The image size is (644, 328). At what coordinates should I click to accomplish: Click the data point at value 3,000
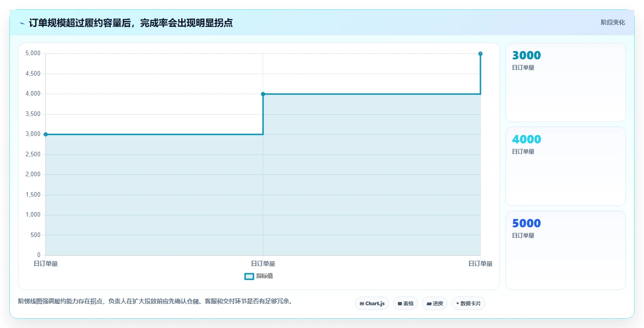[45, 135]
